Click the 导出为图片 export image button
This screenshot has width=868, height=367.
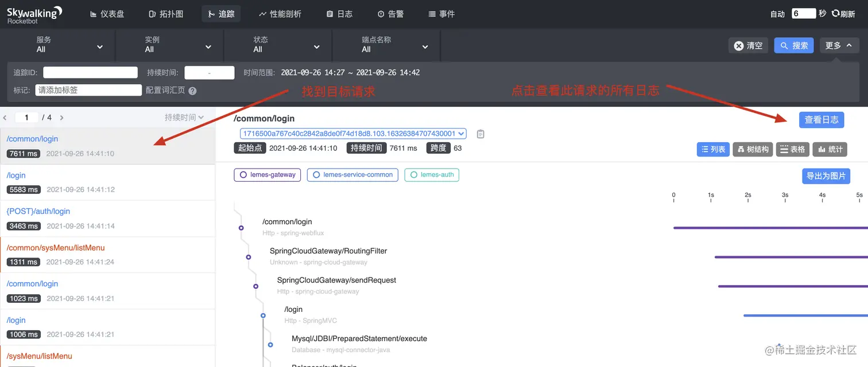826,176
